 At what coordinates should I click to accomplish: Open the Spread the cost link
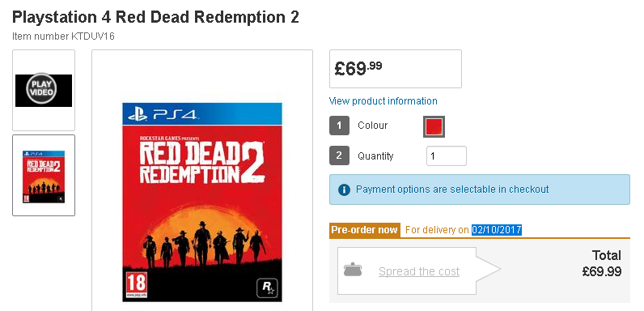coord(419,271)
